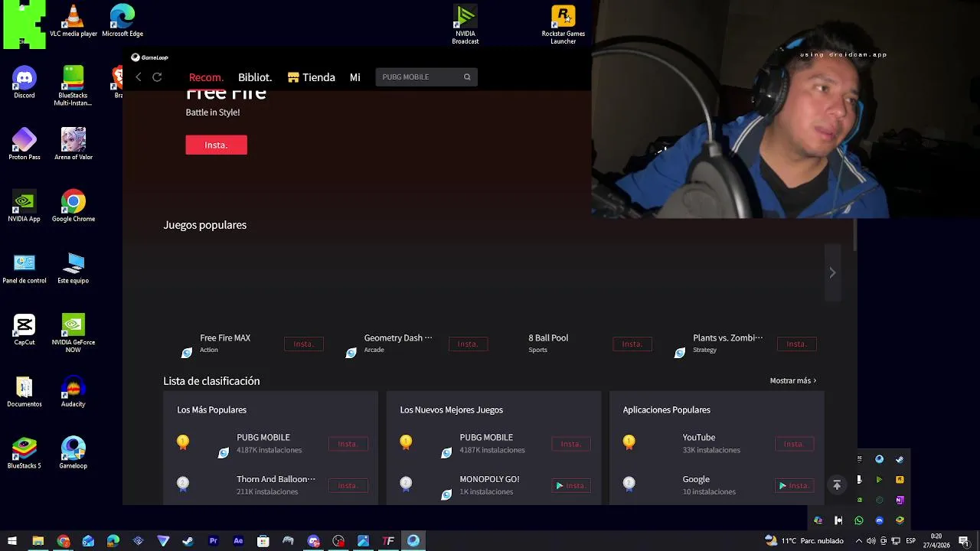Click PUBG MOBILE search field
Screen dimensions: 980x551
coord(426,77)
